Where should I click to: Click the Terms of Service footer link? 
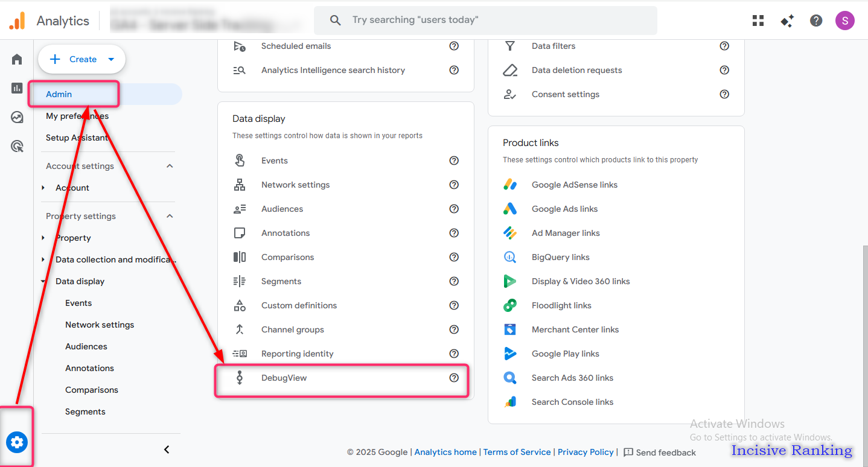517,452
